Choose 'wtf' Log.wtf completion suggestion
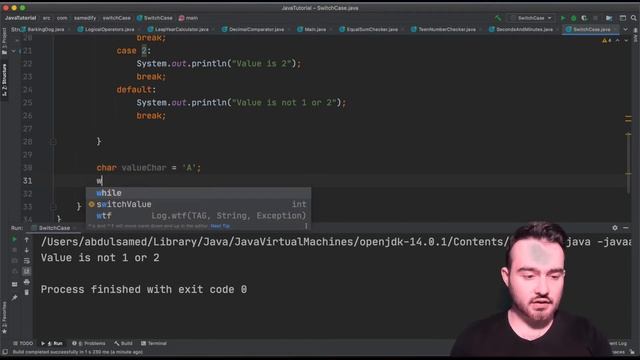 tap(198, 216)
